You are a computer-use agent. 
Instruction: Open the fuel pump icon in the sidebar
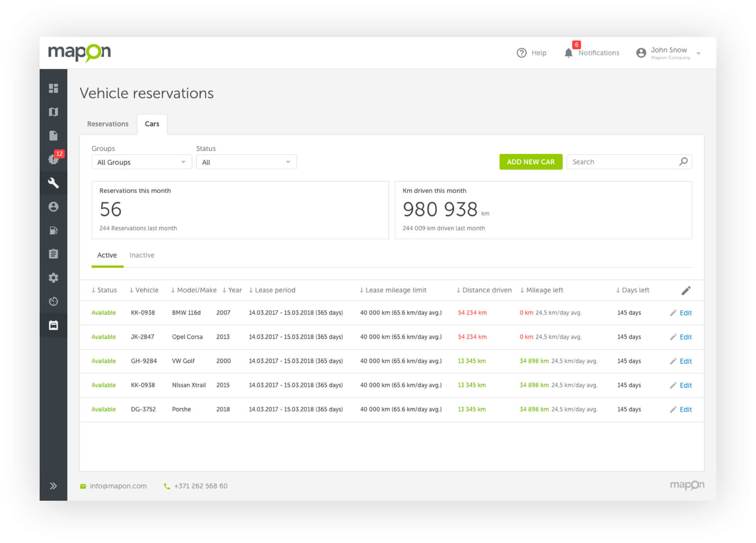[53, 230]
